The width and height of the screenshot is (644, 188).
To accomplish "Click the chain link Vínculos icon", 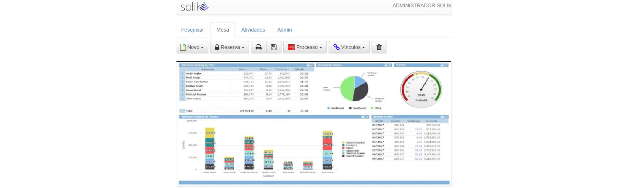I will 336,47.
